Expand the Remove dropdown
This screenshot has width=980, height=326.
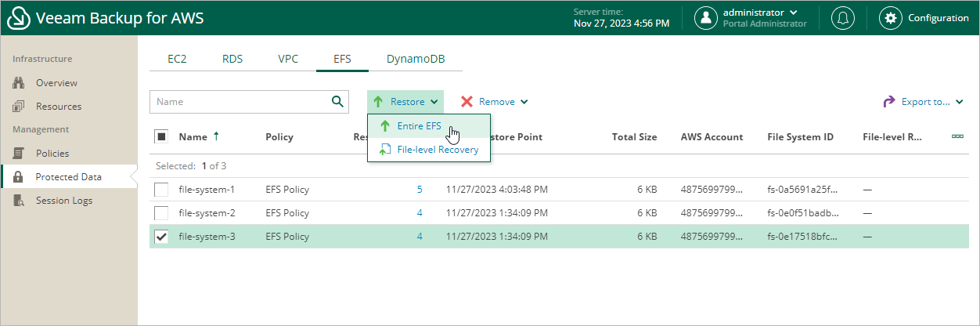[x=494, y=102]
